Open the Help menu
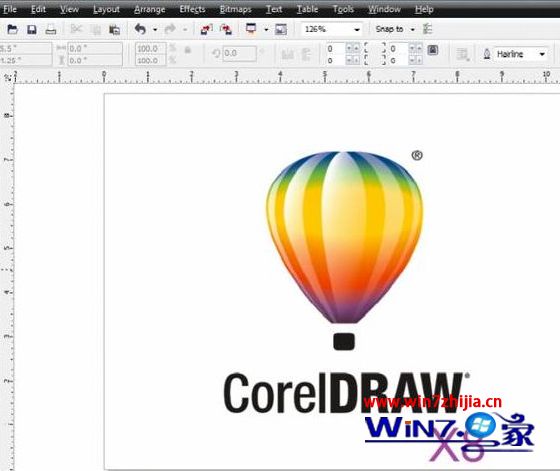This screenshot has height=471, width=560. click(x=424, y=9)
